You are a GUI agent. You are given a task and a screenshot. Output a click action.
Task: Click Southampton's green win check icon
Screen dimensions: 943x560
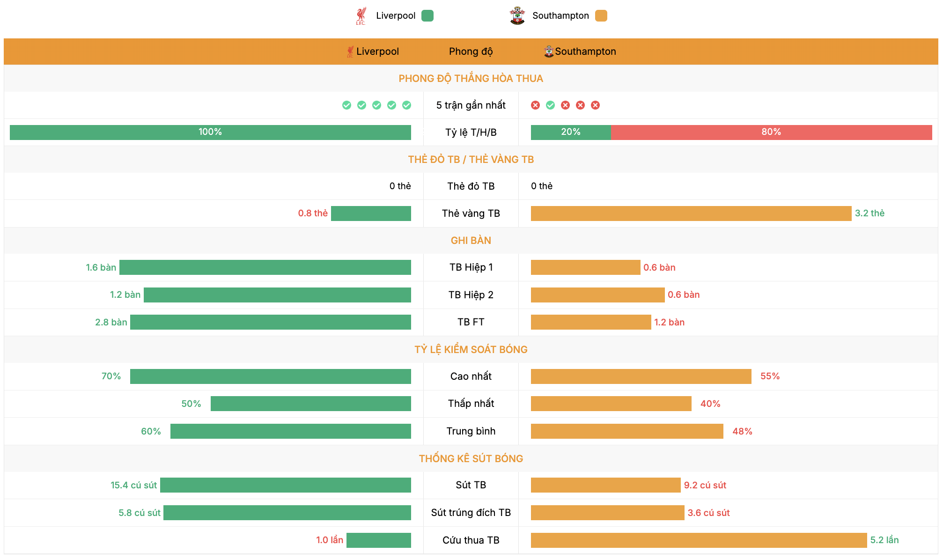point(551,105)
